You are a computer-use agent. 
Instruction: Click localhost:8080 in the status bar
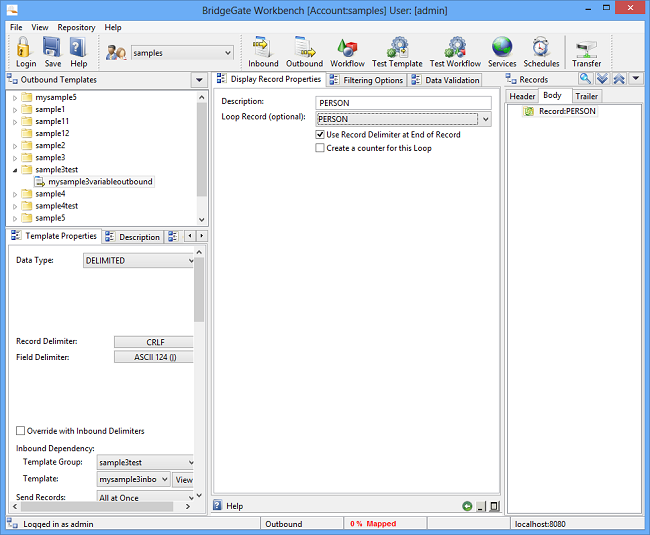(540, 524)
